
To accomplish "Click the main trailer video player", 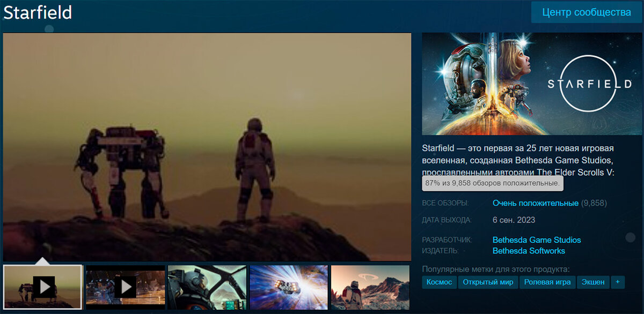I will point(207,147).
